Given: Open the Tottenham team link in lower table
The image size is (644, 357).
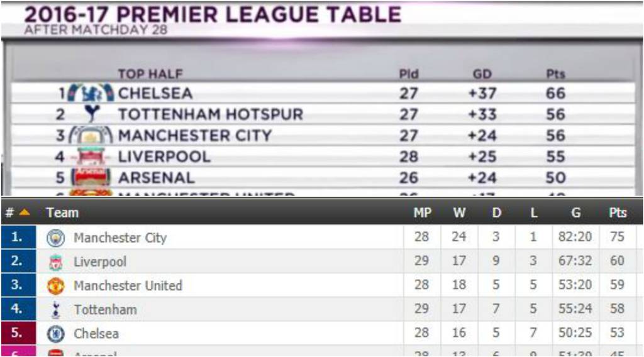Looking at the screenshot, I should click(x=105, y=309).
